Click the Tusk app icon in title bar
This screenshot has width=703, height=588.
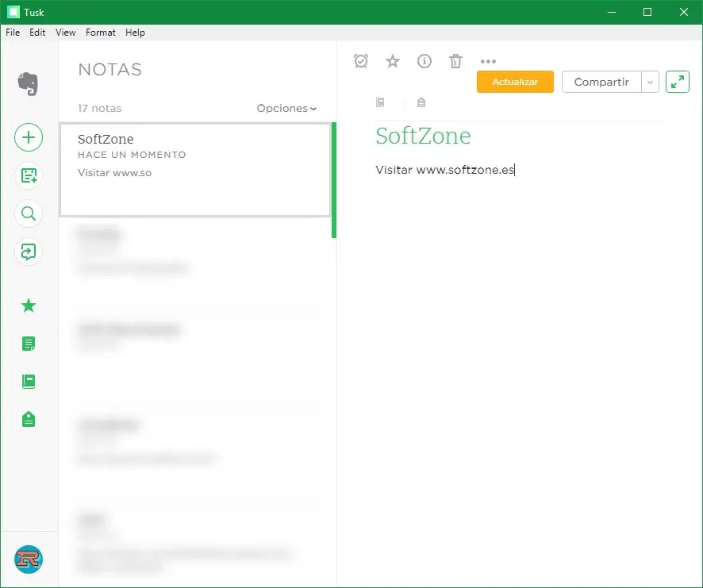13,12
